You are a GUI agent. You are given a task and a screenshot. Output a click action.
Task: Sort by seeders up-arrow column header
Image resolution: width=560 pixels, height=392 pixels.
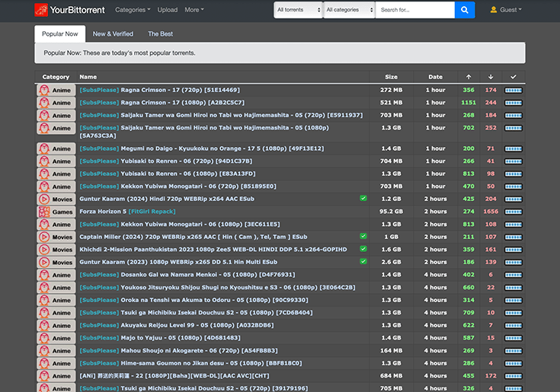click(469, 77)
